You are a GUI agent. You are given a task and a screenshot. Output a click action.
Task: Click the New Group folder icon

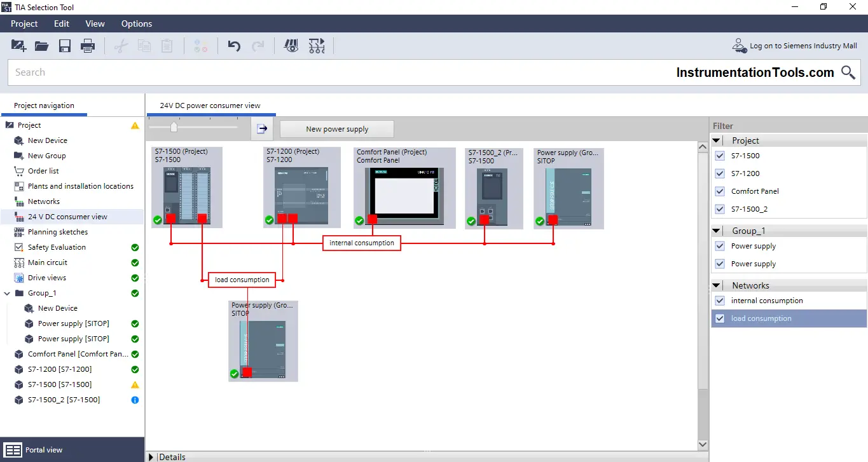(18, 156)
